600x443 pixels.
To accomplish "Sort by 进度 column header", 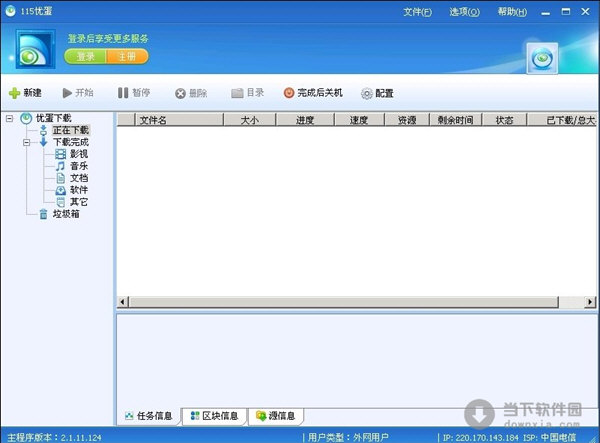I will (x=305, y=120).
